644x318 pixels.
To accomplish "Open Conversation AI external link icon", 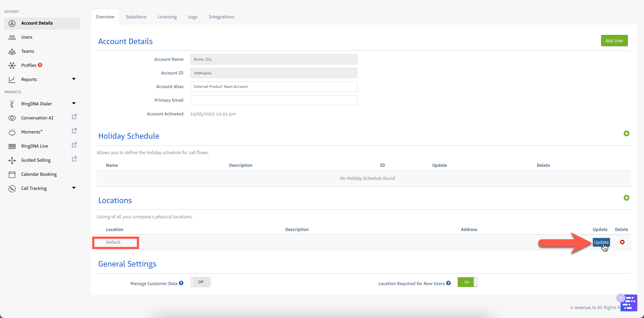I will click(74, 117).
